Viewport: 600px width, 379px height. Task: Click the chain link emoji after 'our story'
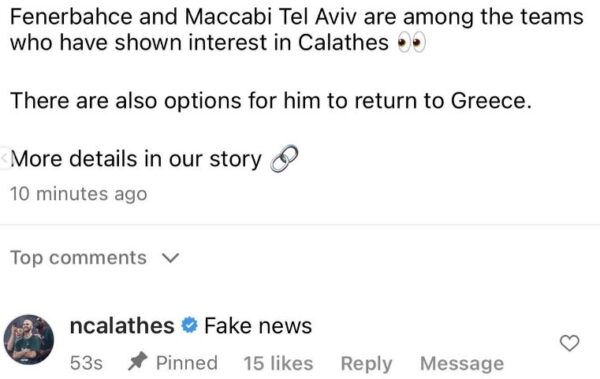[x=284, y=158]
